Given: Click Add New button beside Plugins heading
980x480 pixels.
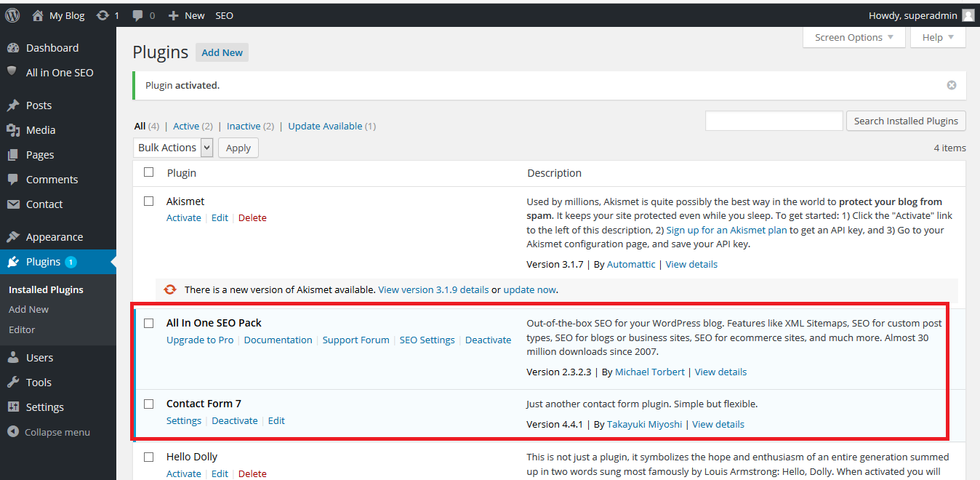Looking at the screenshot, I should 222,52.
